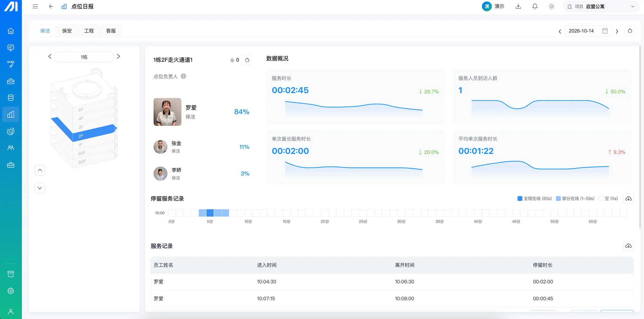The image size is (644, 319).
Task: Open user profile icon at sidebar bottom
Action: click(x=11, y=312)
